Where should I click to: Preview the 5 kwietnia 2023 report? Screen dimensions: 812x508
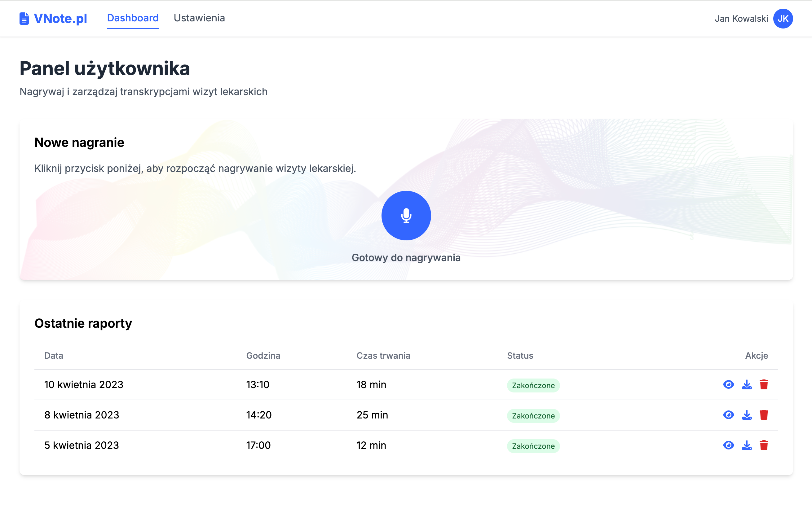[x=728, y=445]
